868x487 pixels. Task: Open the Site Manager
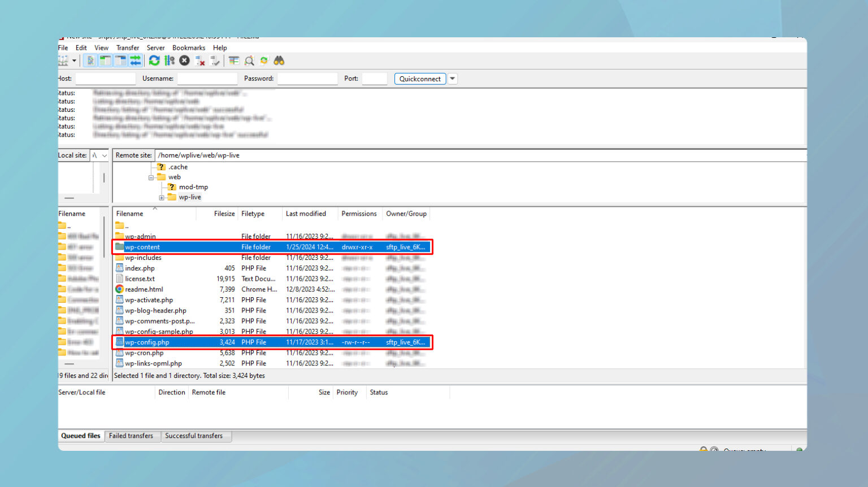(x=64, y=60)
